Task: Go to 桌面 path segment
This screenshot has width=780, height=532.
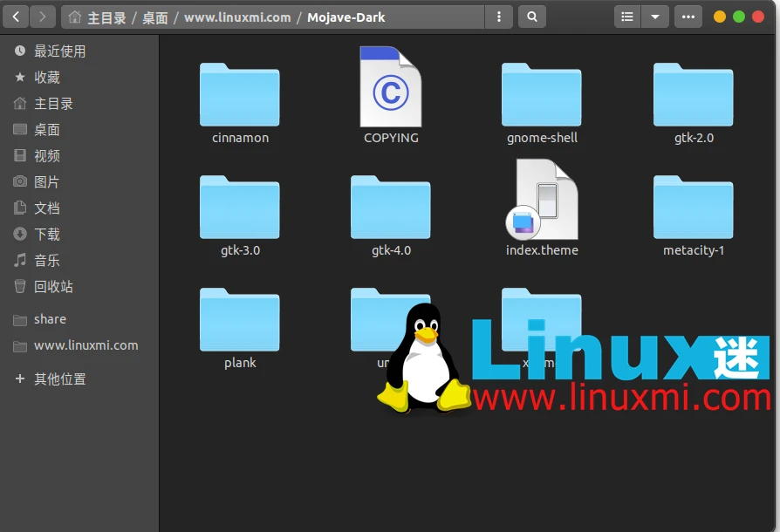Action: 154,18
